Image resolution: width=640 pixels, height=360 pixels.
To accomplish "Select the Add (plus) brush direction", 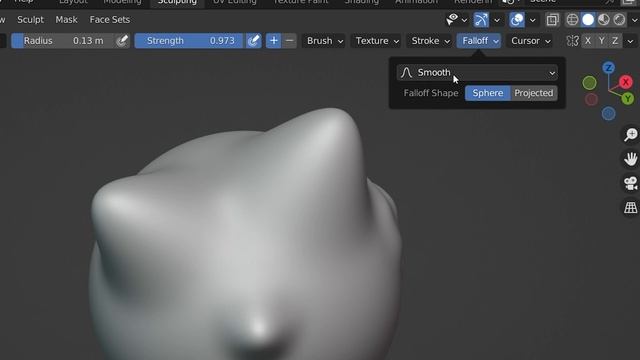I will tap(273, 41).
